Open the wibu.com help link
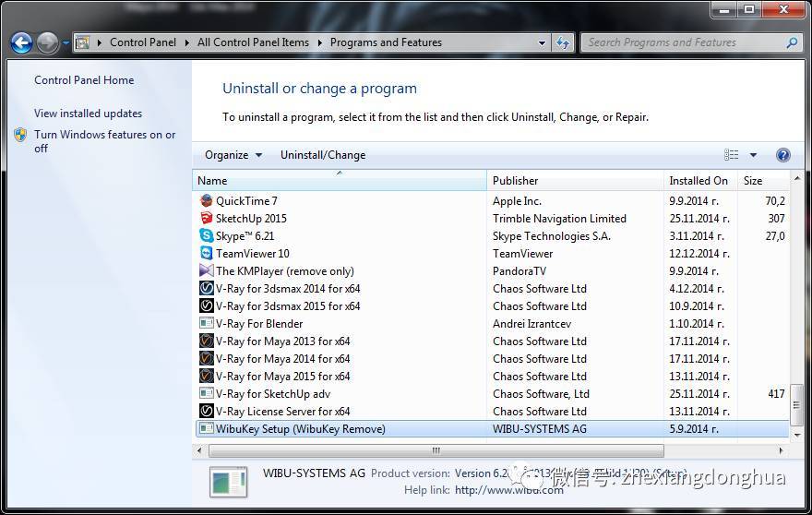The height and width of the screenshot is (515, 812). pyautogui.click(x=509, y=490)
